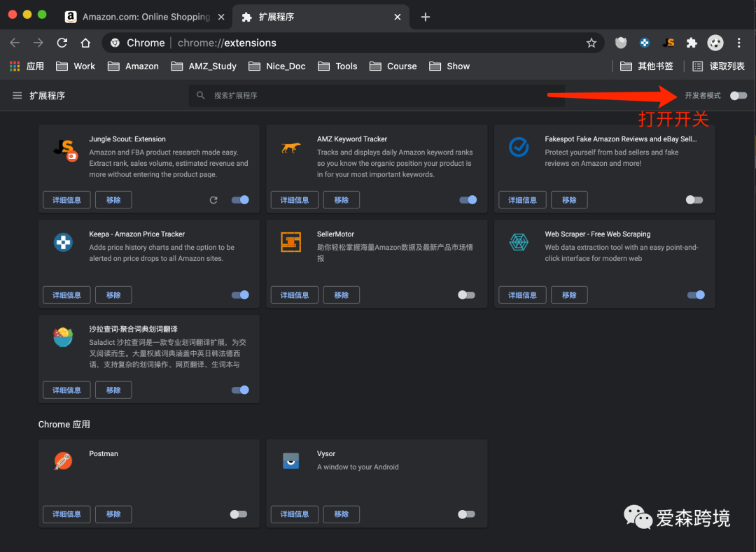The width and height of the screenshot is (756, 552).
Task: Open the Tools bookmarks folder
Action: click(x=337, y=66)
